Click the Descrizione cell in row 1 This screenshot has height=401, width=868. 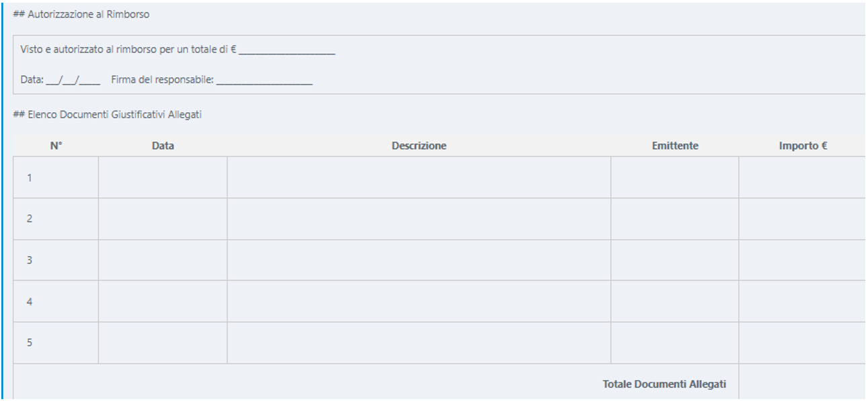click(419, 178)
